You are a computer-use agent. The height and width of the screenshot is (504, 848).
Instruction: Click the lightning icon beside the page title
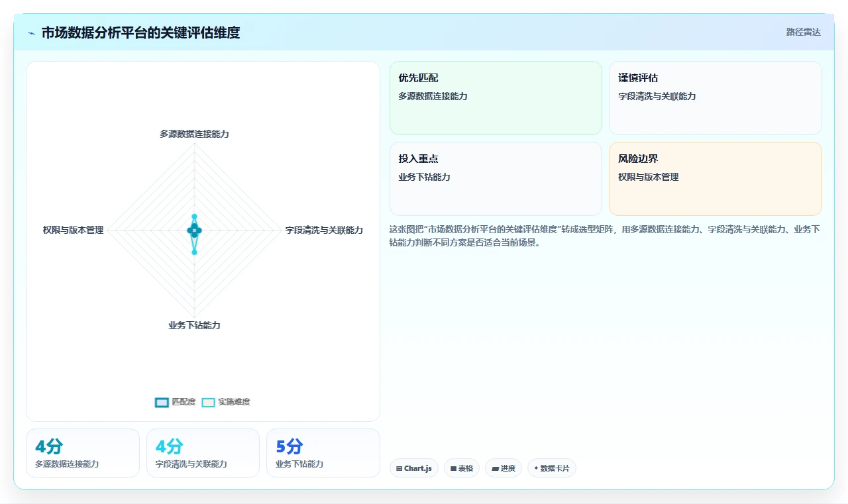click(32, 32)
